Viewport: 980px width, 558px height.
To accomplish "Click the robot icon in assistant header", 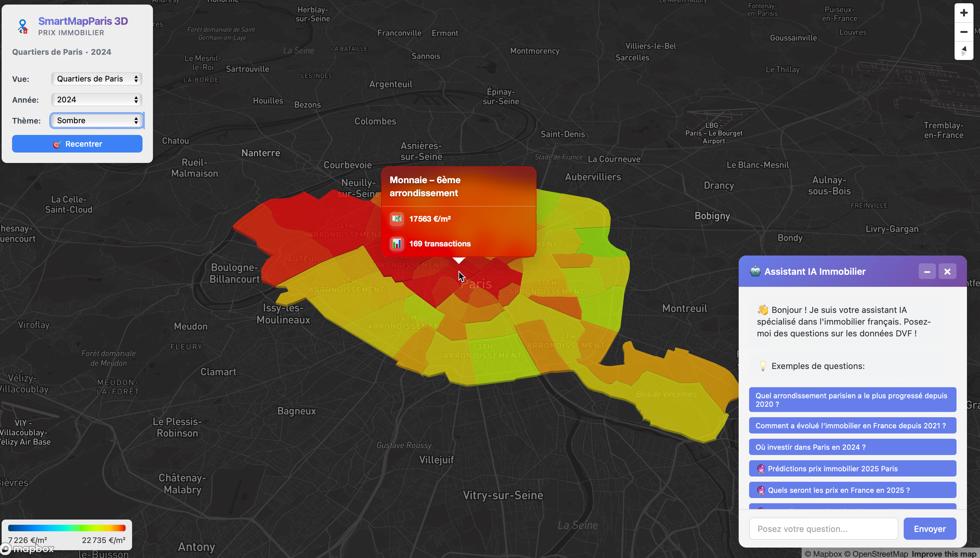I will [755, 271].
